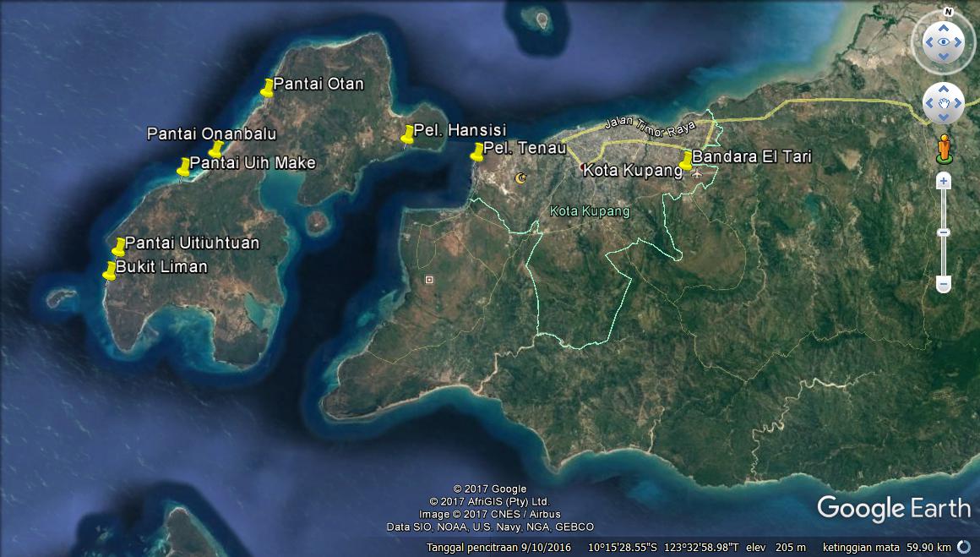Click the streaming progress indicator in status bar
Screen dimensions: 980x557
(x=964, y=547)
